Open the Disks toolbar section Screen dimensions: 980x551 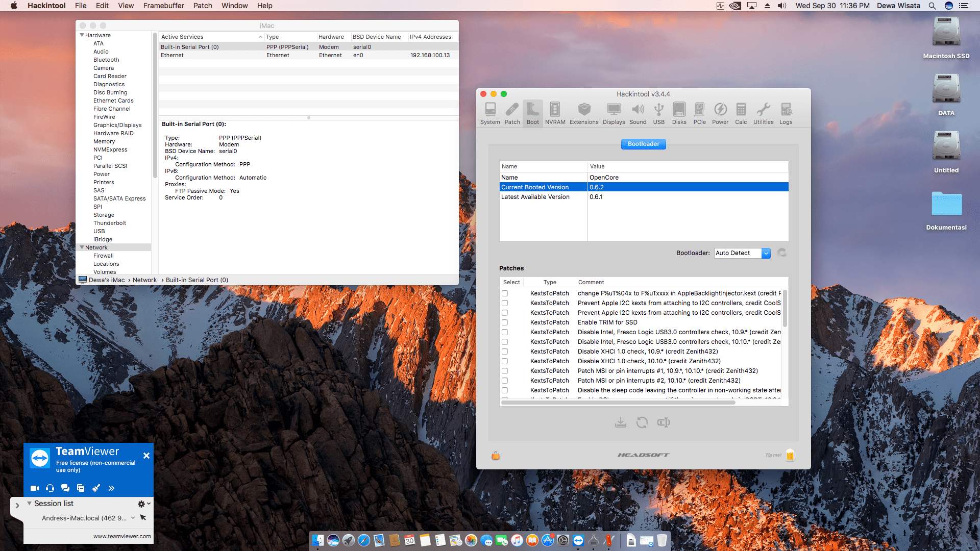click(679, 113)
